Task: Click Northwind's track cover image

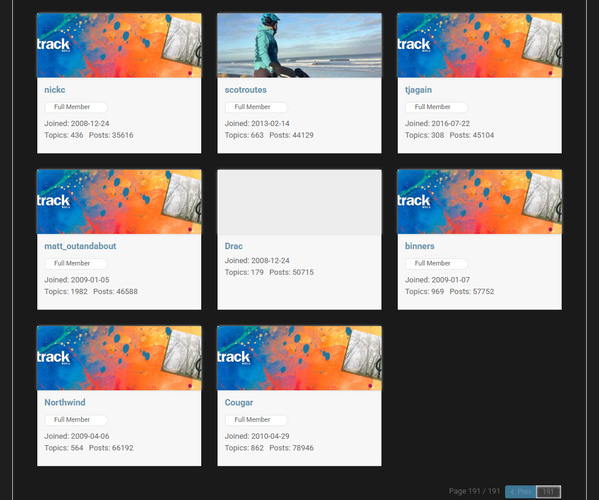Action: pyautogui.click(x=119, y=358)
